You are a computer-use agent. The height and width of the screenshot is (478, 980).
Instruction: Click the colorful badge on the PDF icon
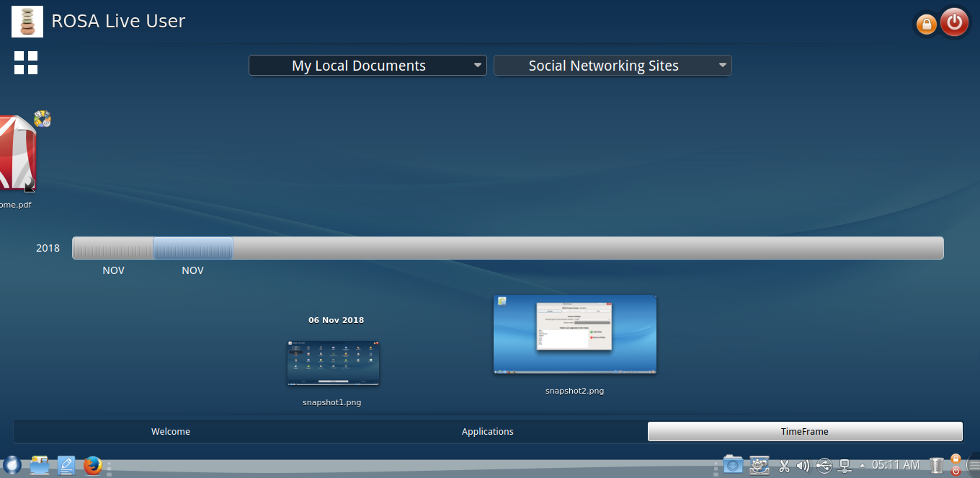pos(42,119)
